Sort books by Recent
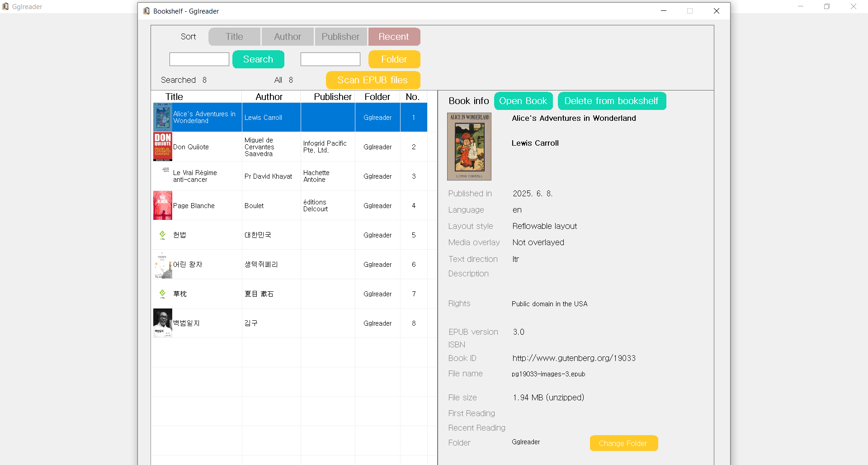 click(x=394, y=37)
